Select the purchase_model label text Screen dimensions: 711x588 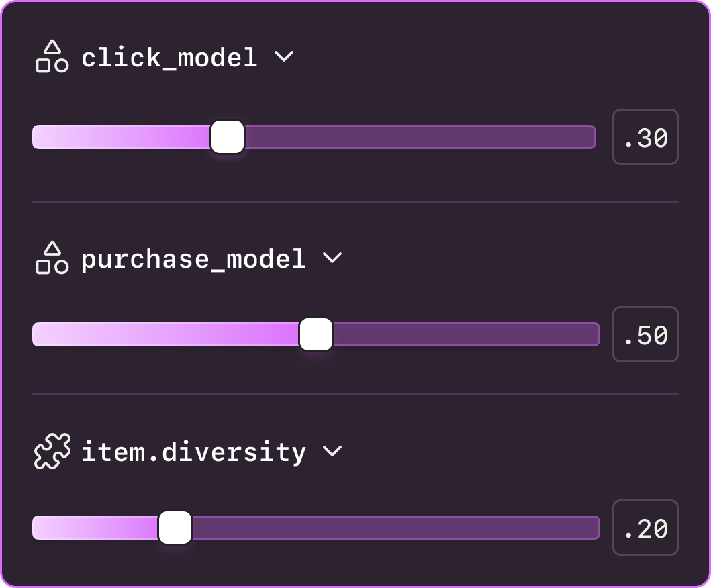[193, 259]
